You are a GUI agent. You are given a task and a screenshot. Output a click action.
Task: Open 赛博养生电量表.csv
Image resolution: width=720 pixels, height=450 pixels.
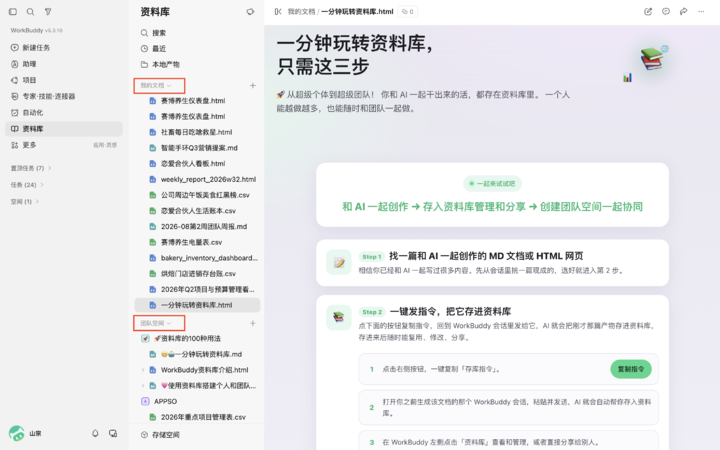pos(197,242)
